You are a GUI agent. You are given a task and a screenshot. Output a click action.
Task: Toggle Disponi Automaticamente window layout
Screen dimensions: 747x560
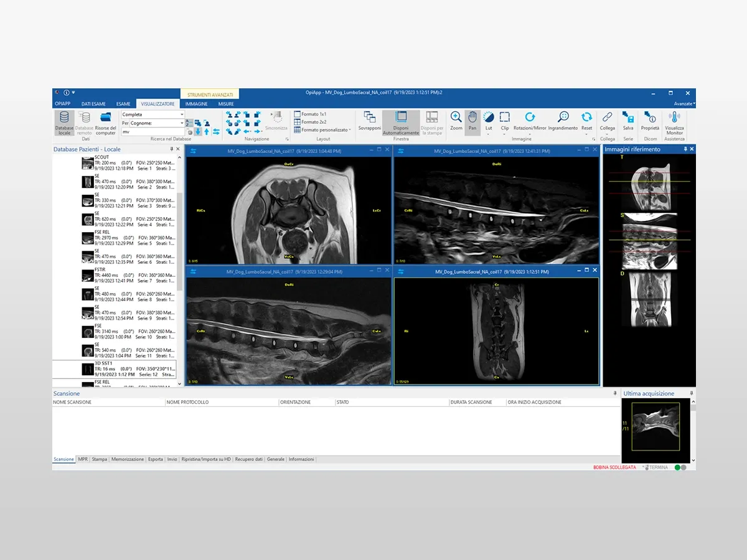click(401, 123)
